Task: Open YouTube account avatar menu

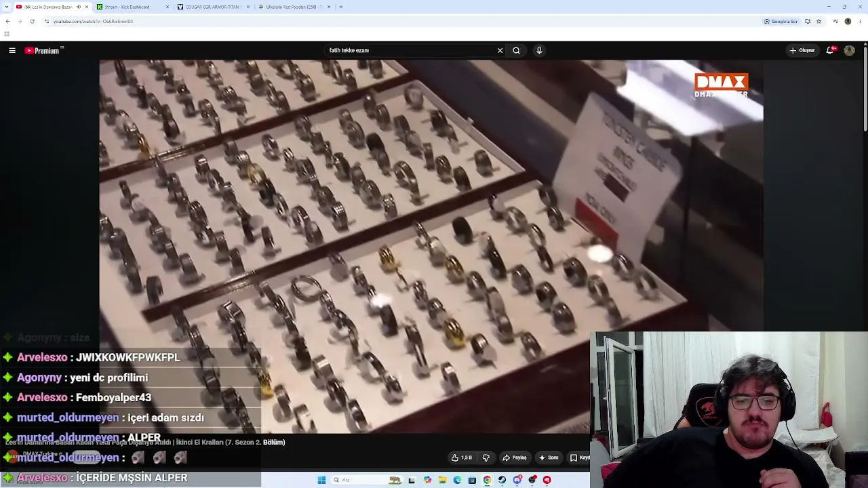Action: tap(849, 50)
